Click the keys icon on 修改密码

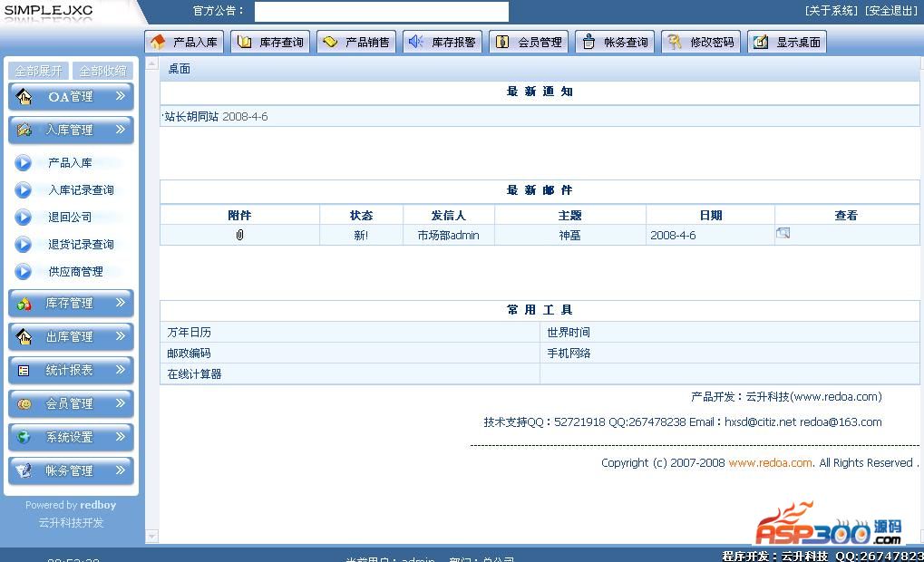coord(674,42)
